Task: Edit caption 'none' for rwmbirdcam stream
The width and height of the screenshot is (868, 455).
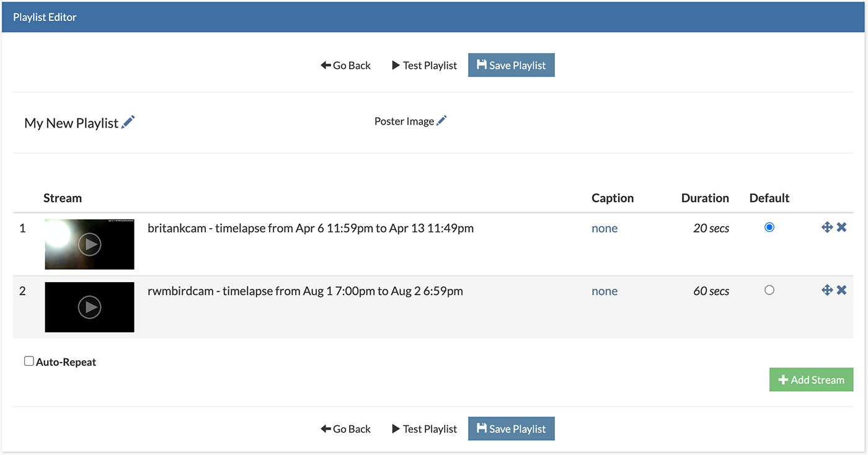Action: click(604, 291)
